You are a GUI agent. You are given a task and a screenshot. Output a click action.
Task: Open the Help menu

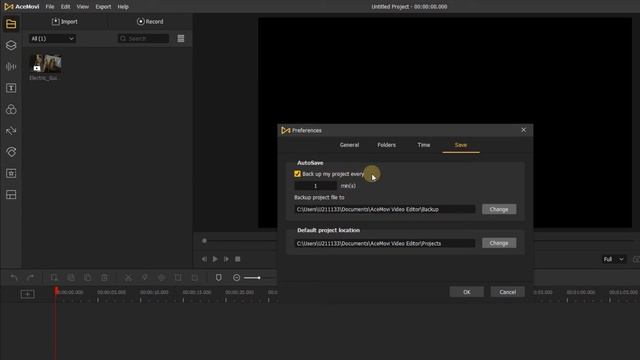click(123, 7)
